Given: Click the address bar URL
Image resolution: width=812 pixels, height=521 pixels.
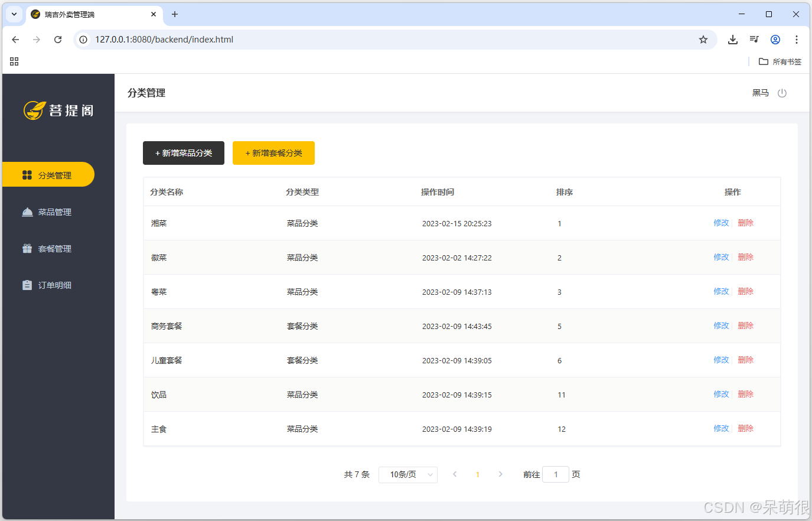Looking at the screenshot, I should click(164, 40).
